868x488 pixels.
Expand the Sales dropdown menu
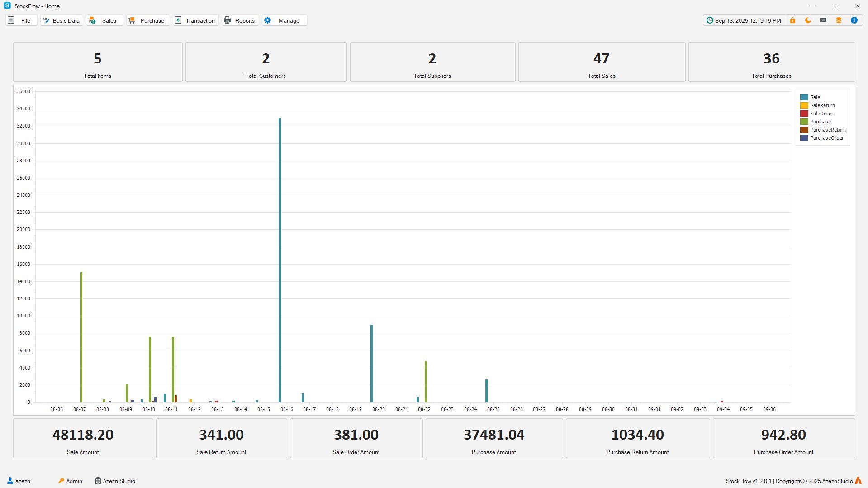coord(104,20)
